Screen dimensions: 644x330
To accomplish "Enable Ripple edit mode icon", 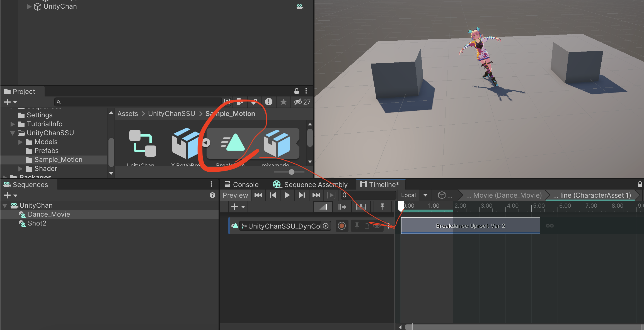I will tap(342, 207).
